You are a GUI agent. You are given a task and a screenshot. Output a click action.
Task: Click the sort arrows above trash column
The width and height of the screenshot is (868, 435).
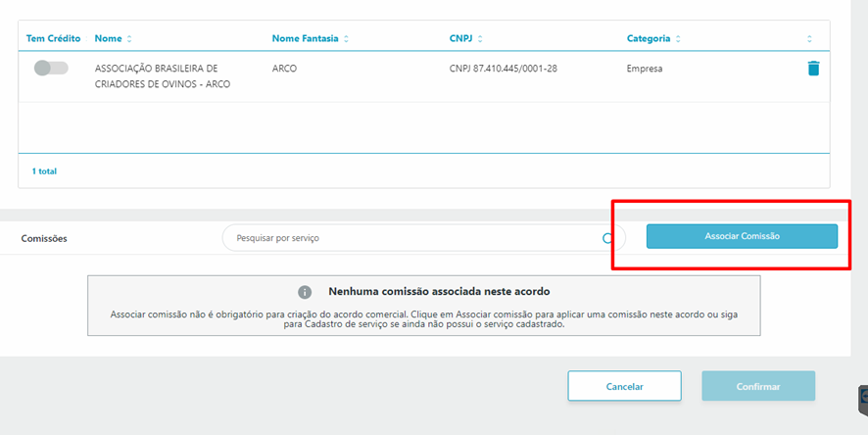click(x=809, y=39)
